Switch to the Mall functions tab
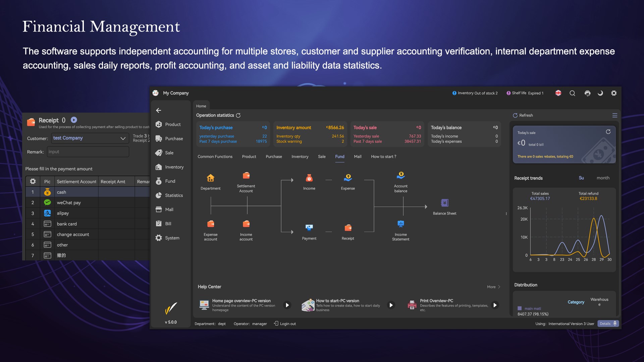 click(358, 157)
